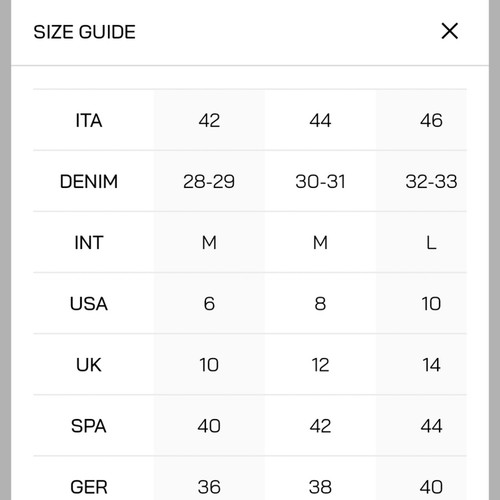Click the SPA row label

point(89,426)
